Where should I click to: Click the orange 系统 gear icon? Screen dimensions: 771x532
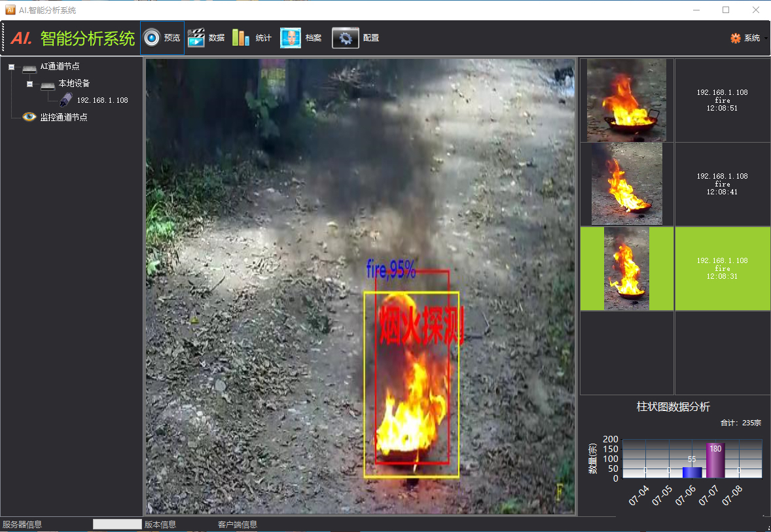click(x=735, y=38)
